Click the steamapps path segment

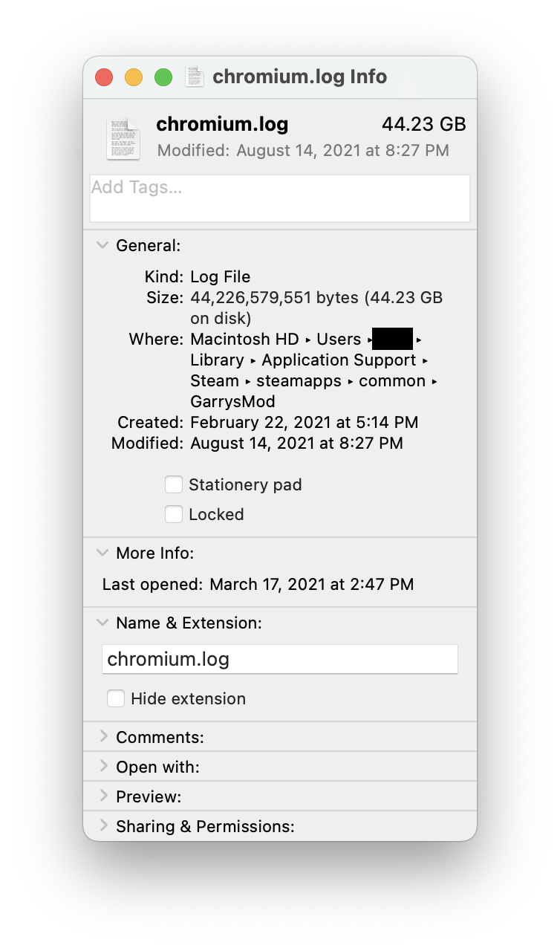click(x=299, y=381)
